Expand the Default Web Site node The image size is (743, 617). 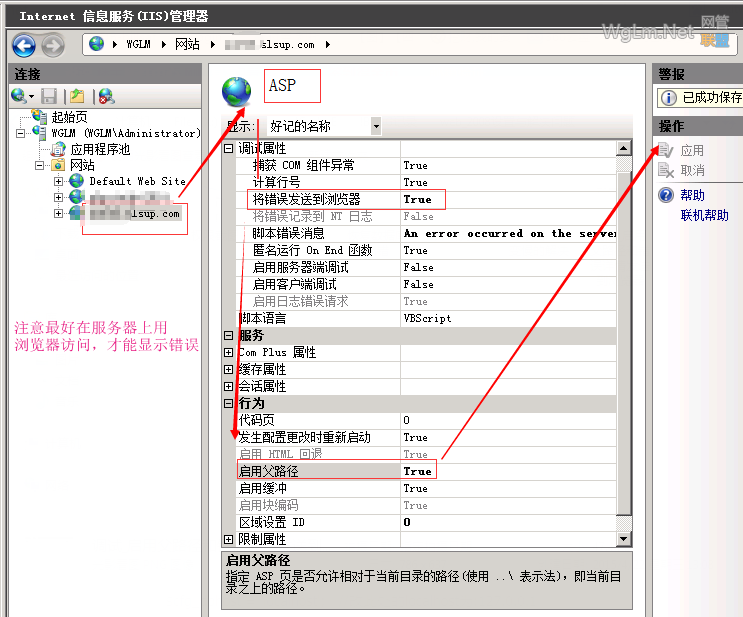pyautogui.click(x=58, y=181)
